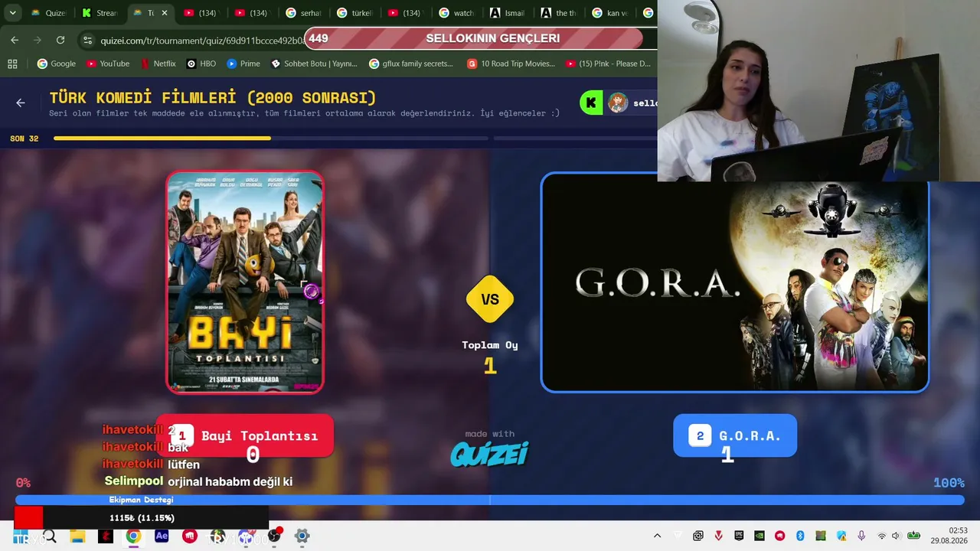Open Adobe After Effects from the taskbar

click(162, 536)
